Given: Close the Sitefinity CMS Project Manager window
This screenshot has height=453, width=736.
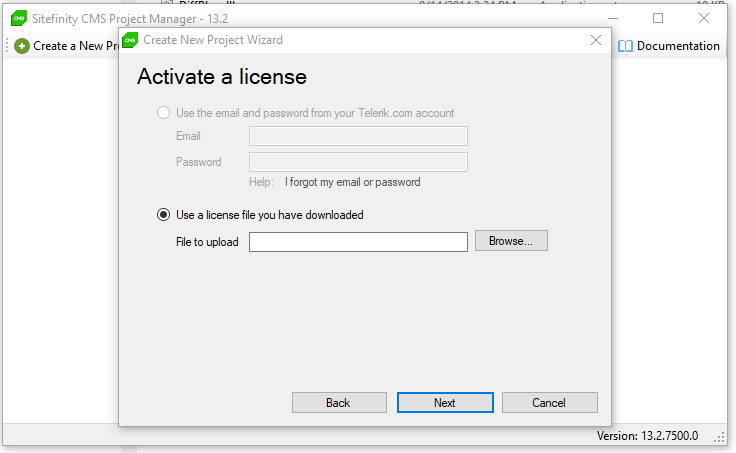Looking at the screenshot, I should (704, 18).
